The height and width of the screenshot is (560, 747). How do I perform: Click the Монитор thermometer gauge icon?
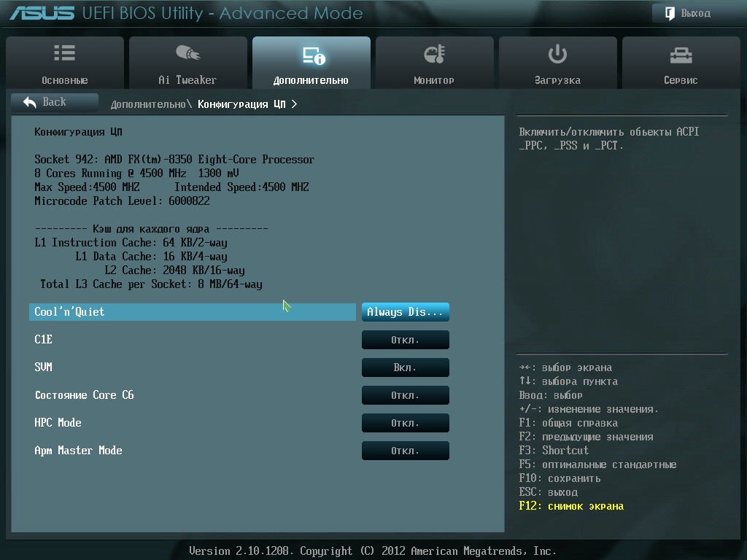pos(434,54)
